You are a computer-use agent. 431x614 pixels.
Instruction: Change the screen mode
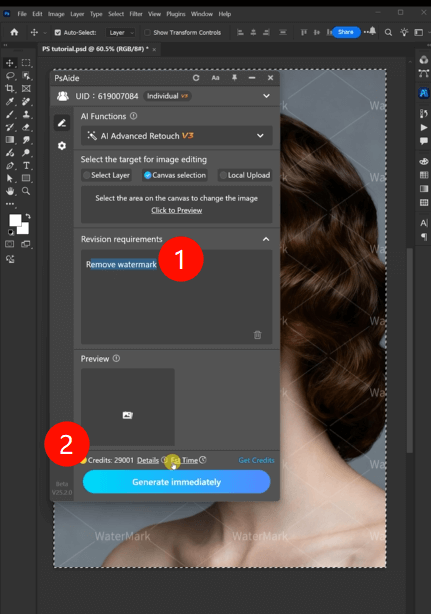[x=26, y=244]
